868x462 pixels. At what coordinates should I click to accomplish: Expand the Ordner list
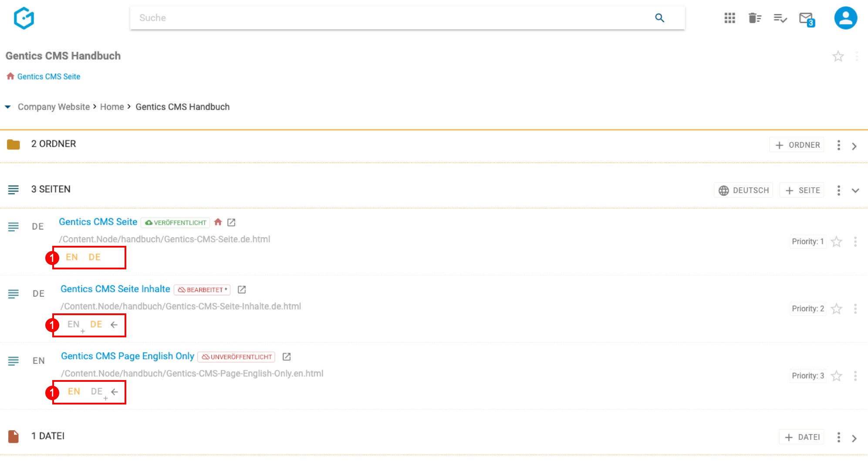pyautogui.click(x=854, y=146)
